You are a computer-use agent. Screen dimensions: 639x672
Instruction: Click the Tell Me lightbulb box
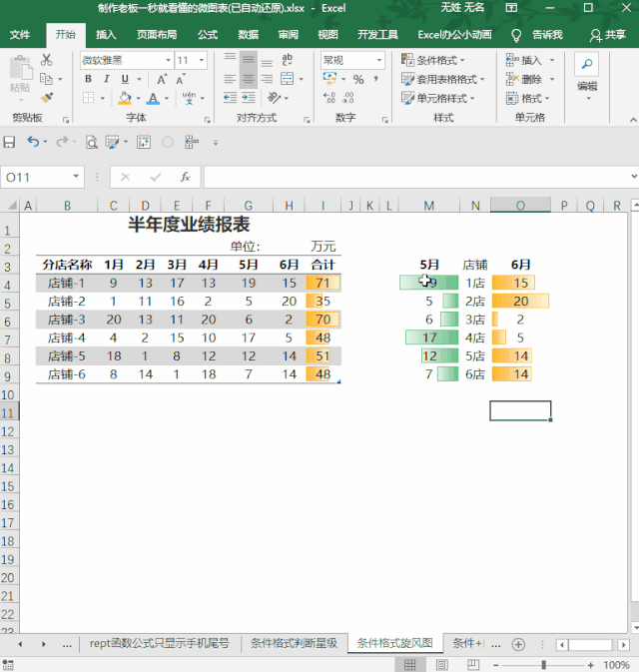click(x=537, y=35)
